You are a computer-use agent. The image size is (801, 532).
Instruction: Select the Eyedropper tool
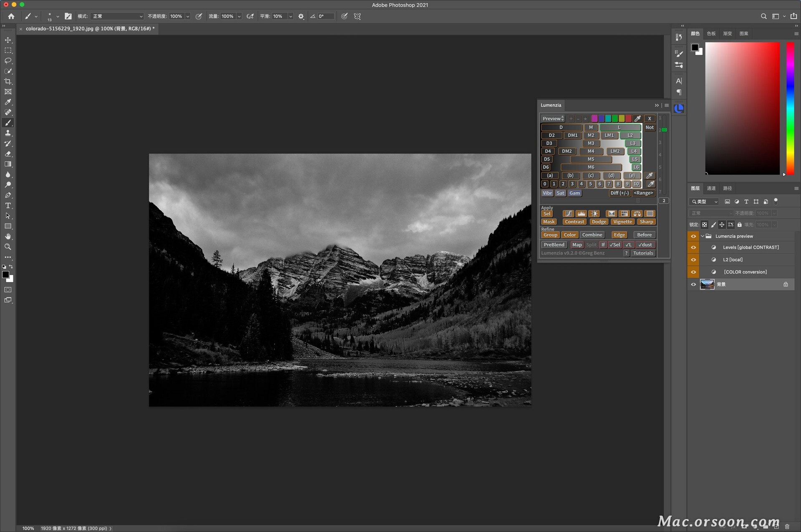coord(8,102)
